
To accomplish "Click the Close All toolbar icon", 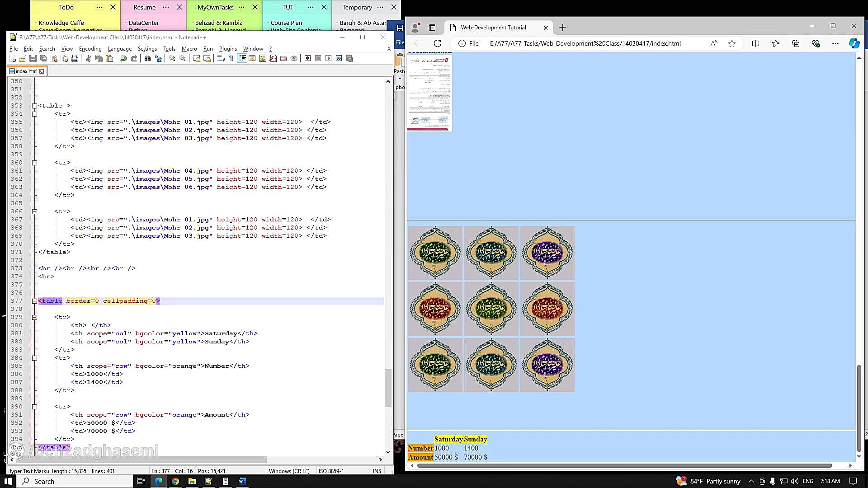I will (x=64, y=58).
